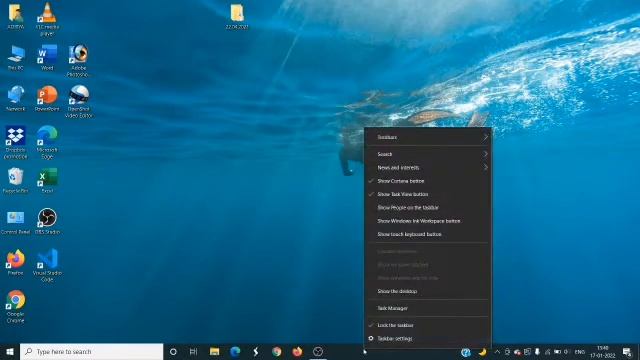The image size is (640, 360).
Task: Select the Word desktop shortcut
Action: pyautogui.click(x=47, y=58)
